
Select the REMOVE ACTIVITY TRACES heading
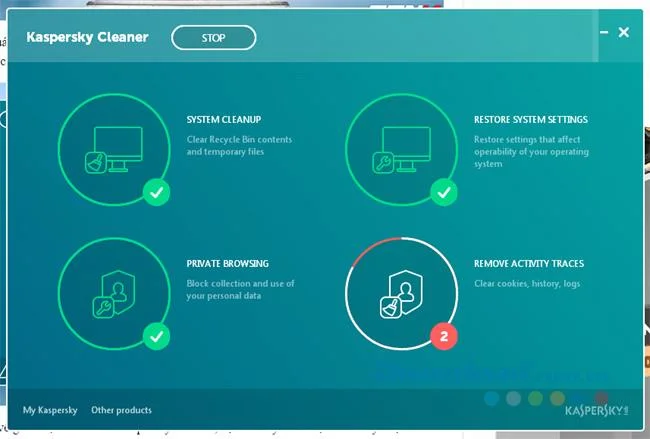[x=529, y=264]
